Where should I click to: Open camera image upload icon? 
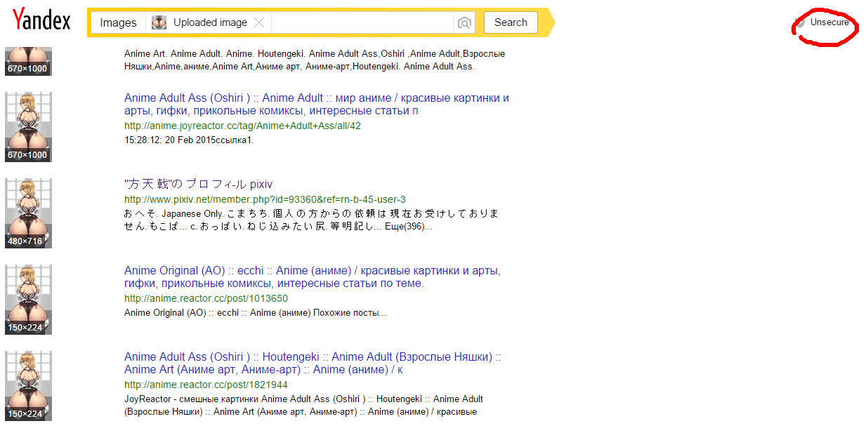(464, 22)
